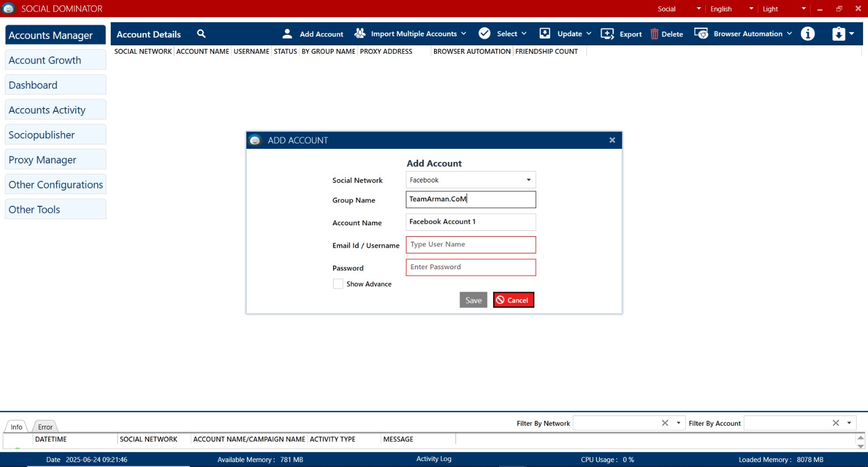
Task: Click the Delete toolbar button label
Action: coord(672,34)
